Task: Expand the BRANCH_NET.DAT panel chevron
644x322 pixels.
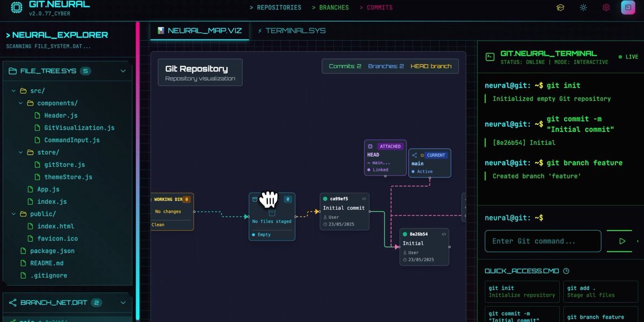Action: (x=123, y=303)
